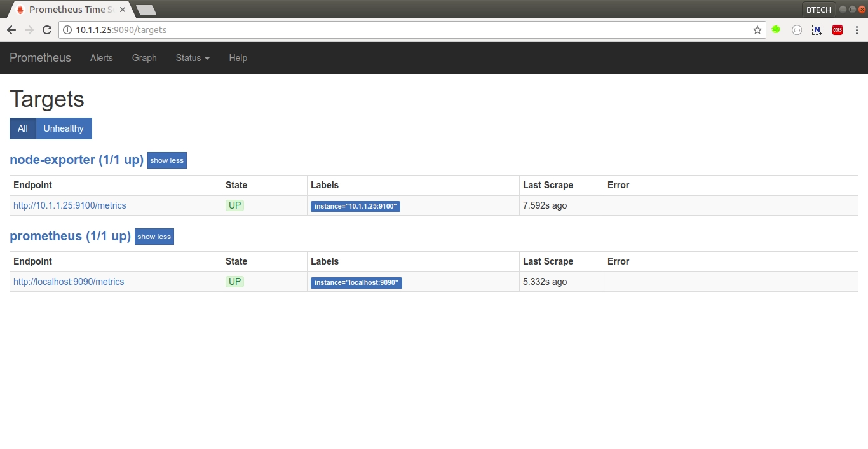Open the http://10.1.1.25:9100/metrics endpoint link

pyautogui.click(x=70, y=205)
